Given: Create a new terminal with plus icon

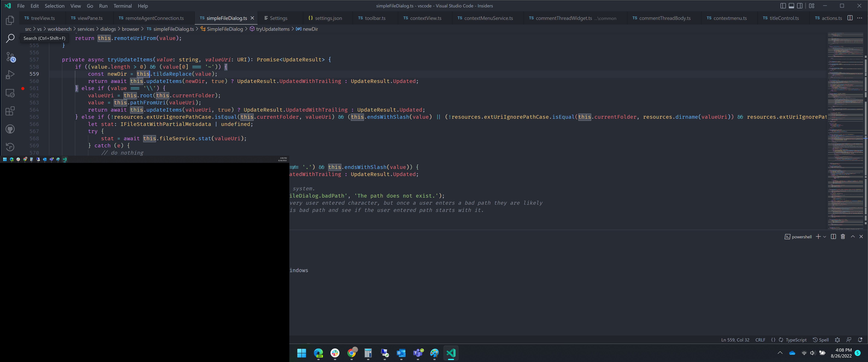Looking at the screenshot, I should click(818, 237).
